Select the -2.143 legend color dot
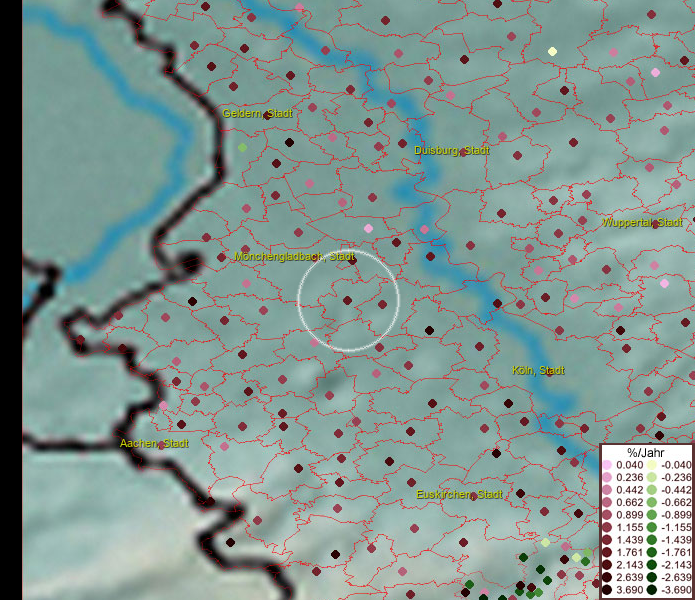 tap(652, 565)
